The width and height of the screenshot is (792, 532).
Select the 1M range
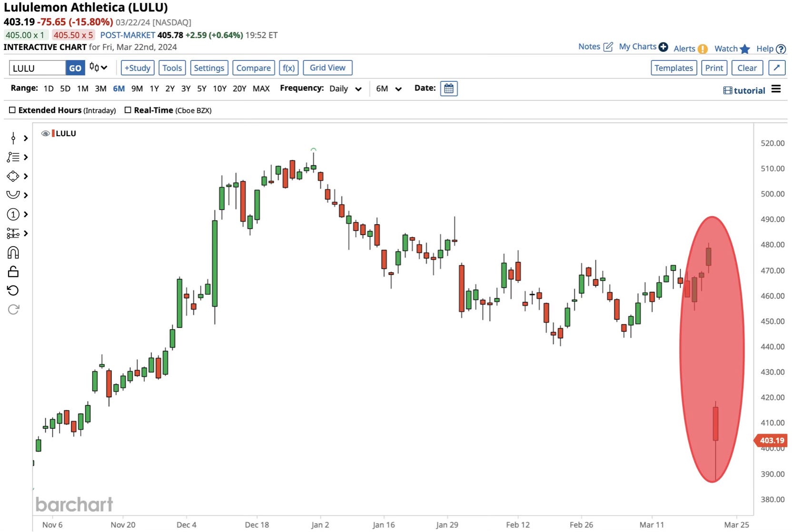(83, 89)
